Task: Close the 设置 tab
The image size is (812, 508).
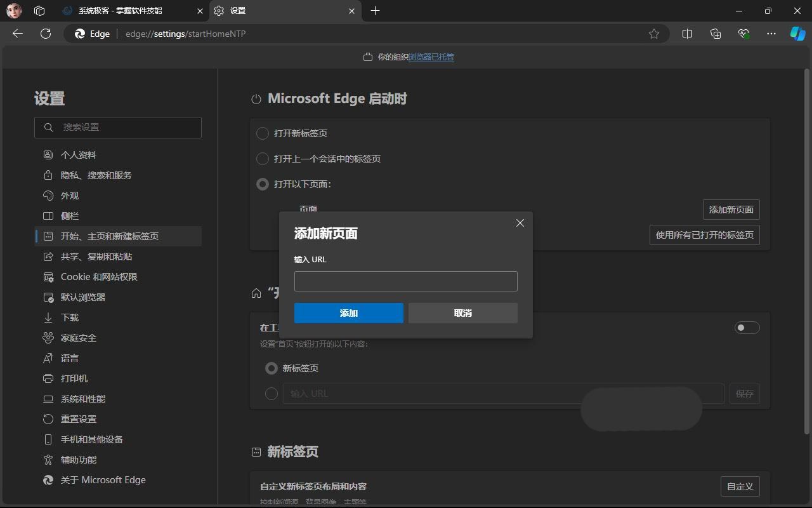Action: (352, 11)
